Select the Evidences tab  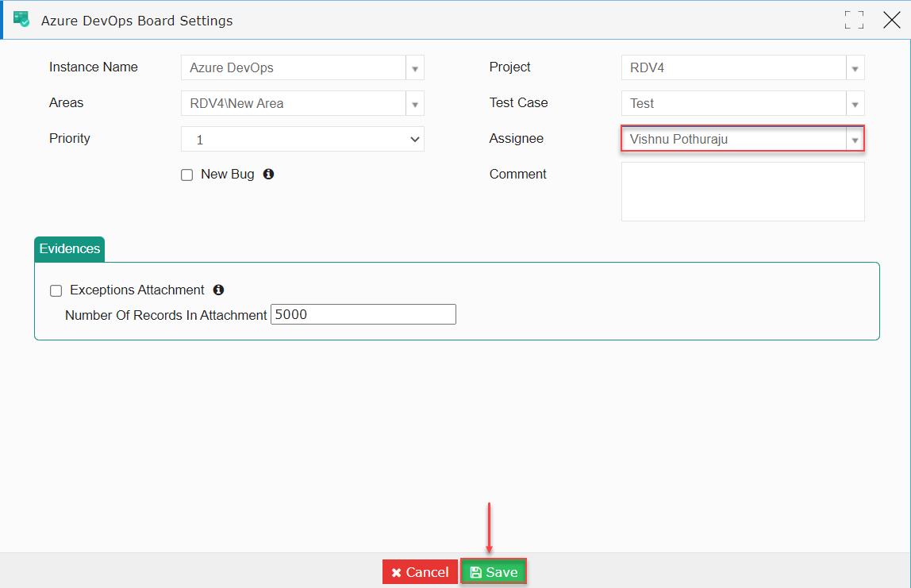click(69, 248)
